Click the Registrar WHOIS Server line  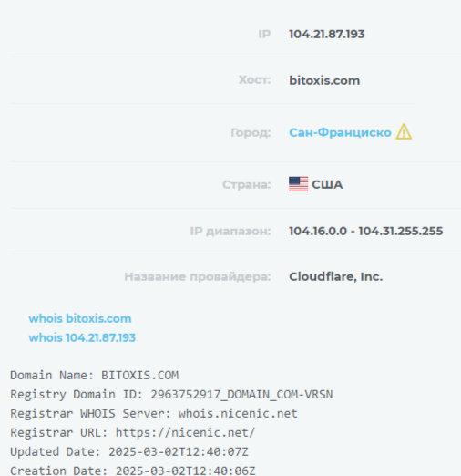(x=154, y=414)
